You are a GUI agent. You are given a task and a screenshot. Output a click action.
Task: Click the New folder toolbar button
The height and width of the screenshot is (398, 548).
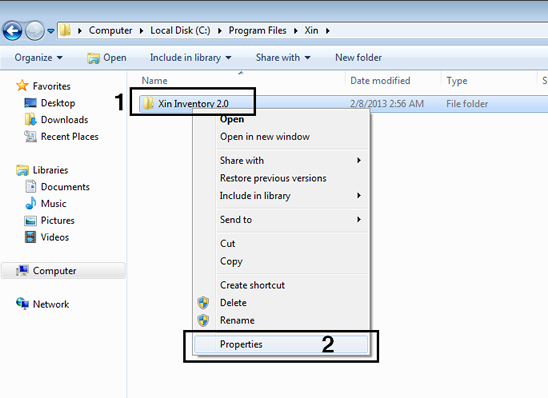pos(359,58)
